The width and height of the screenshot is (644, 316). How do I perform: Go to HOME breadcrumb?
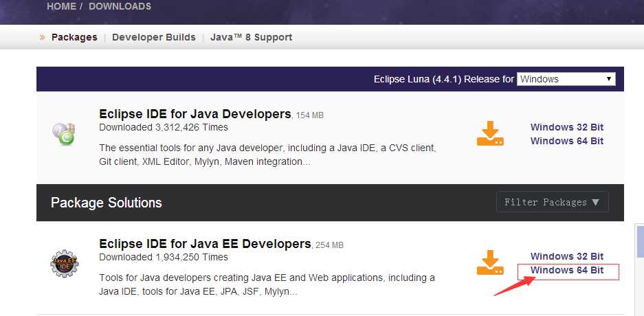(x=62, y=6)
